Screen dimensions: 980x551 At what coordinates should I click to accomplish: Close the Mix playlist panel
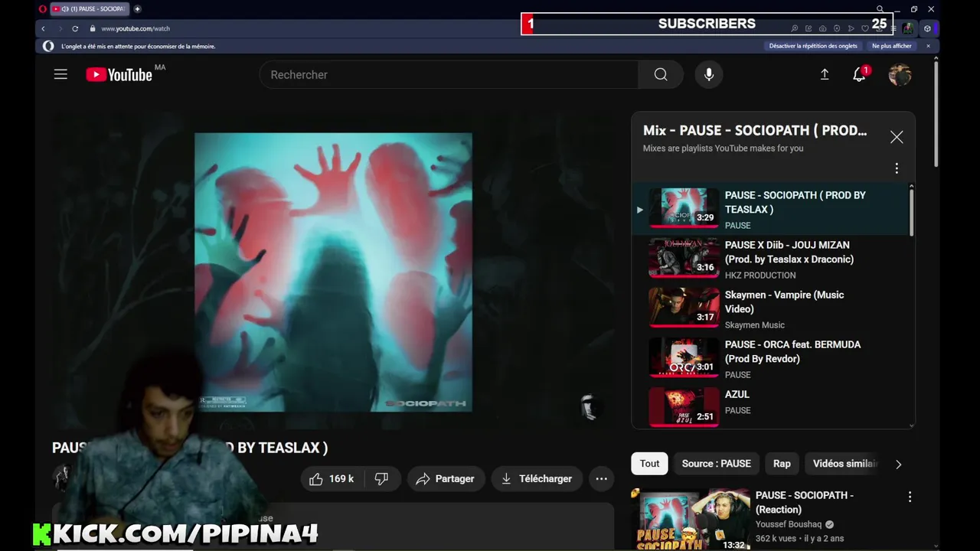pyautogui.click(x=897, y=137)
